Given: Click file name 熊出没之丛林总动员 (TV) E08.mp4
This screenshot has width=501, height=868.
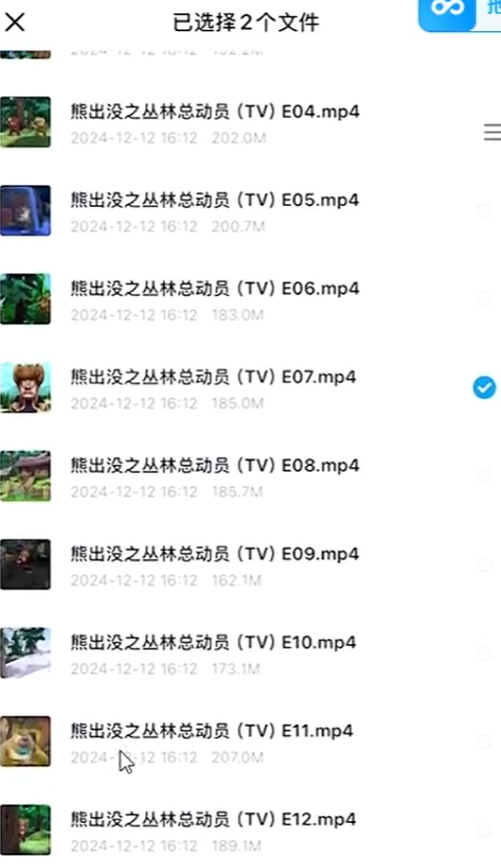Looking at the screenshot, I should tap(215, 466).
